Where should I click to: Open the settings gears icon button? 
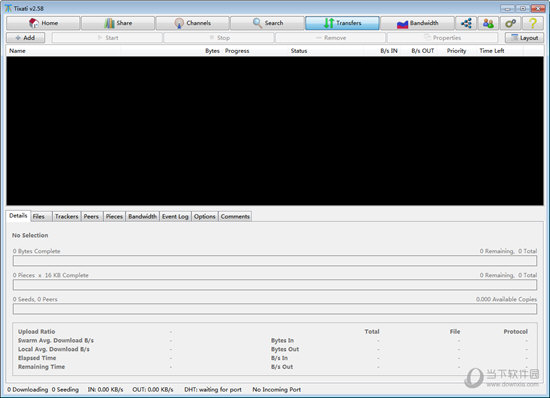point(510,23)
